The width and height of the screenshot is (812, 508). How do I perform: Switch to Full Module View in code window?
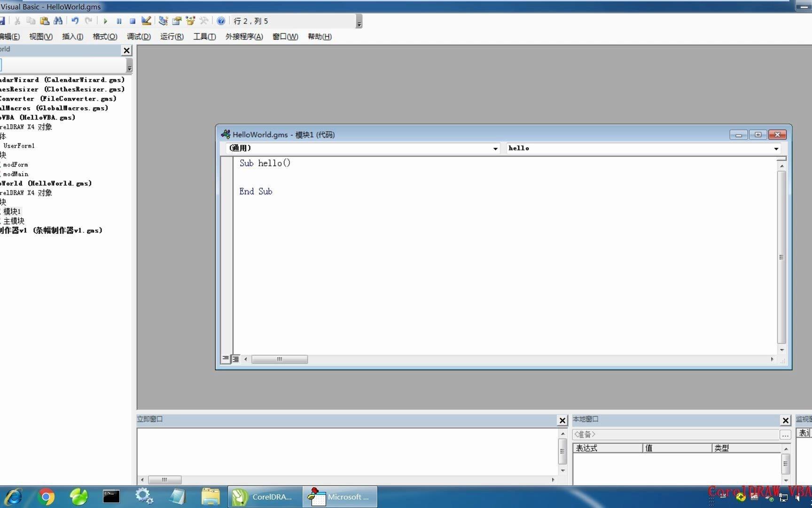[235, 359]
